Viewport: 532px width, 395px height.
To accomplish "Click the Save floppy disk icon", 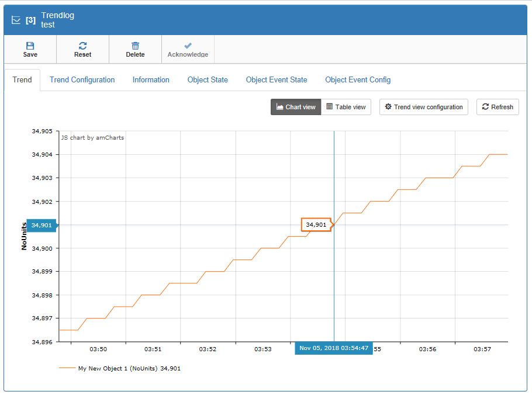I will pyautogui.click(x=30, y=45).
